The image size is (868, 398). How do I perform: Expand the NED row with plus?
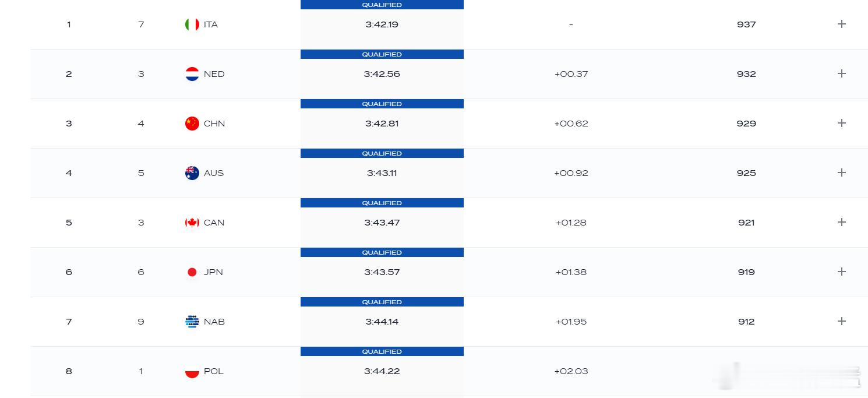tap(841, 73)
